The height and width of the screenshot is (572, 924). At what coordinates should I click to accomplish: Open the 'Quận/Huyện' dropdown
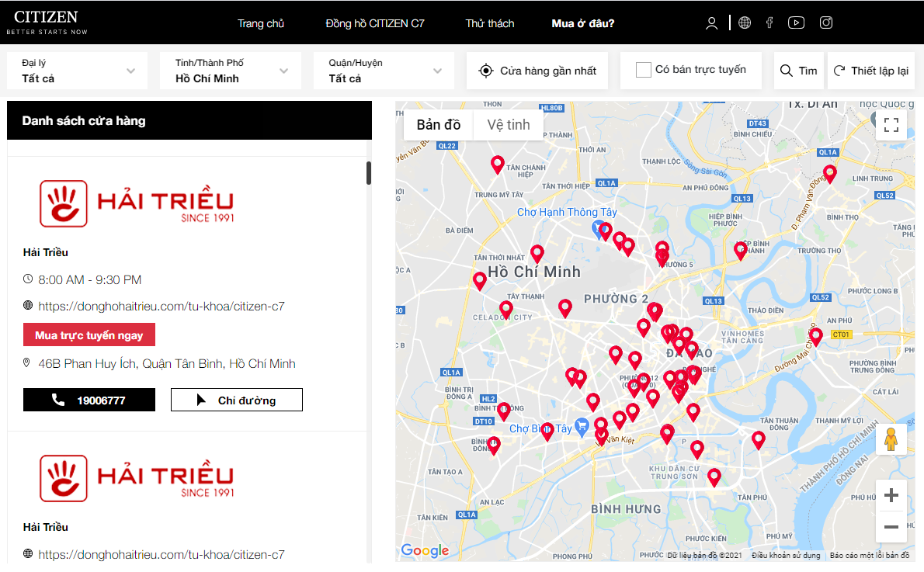pos(384,71)
